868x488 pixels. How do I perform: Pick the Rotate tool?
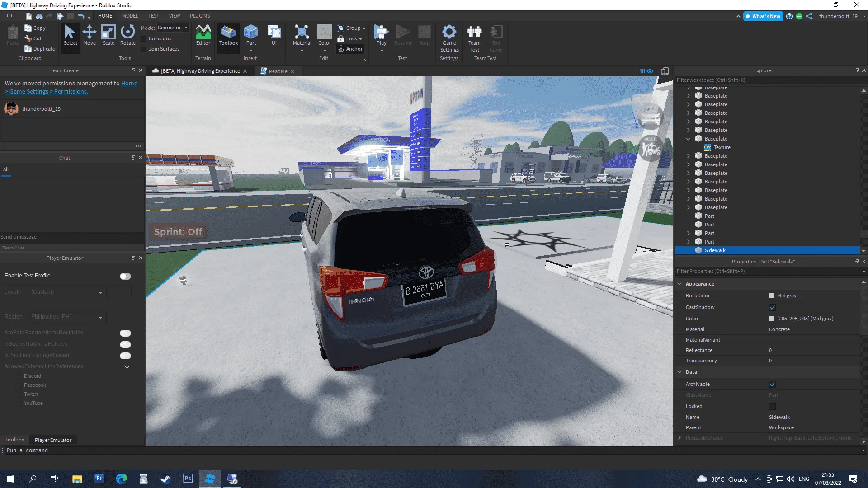click(128, 35)
